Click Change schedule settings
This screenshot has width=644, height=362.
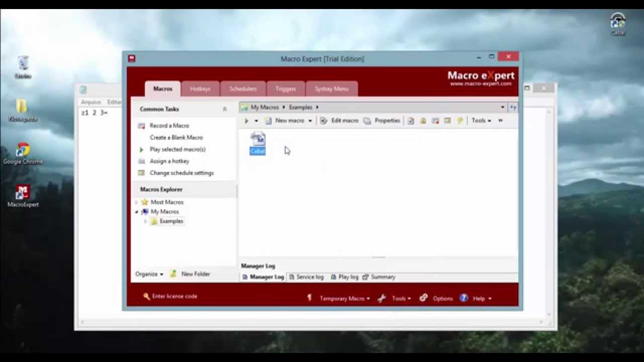click(182, 173)
